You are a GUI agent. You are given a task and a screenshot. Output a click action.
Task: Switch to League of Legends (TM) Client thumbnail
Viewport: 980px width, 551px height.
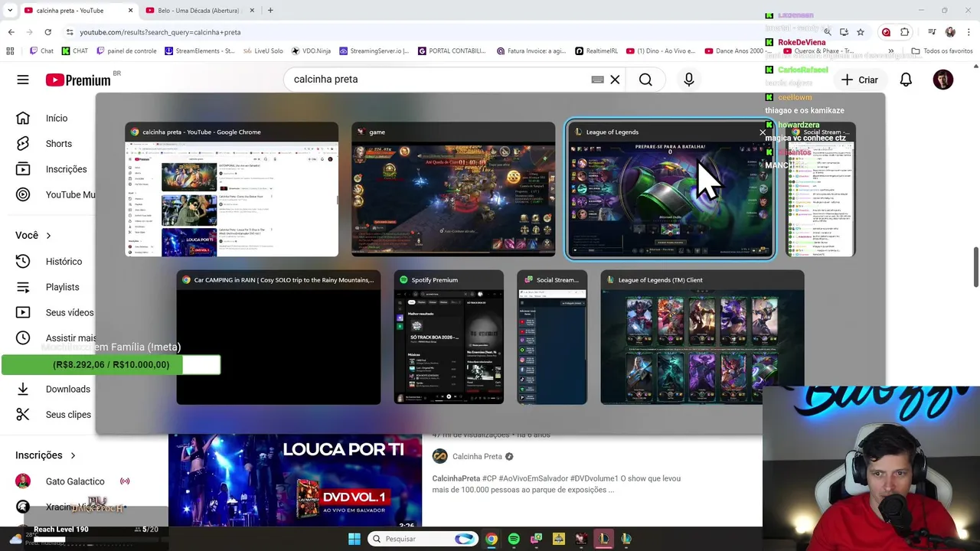[702, 337]
